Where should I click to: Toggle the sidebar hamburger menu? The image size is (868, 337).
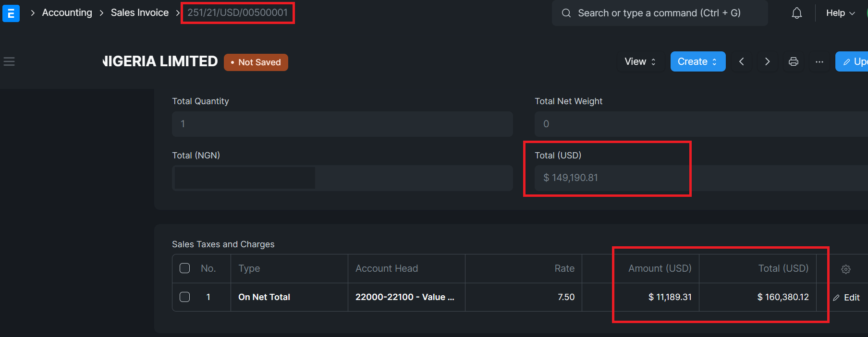click(x=9, y=61)
